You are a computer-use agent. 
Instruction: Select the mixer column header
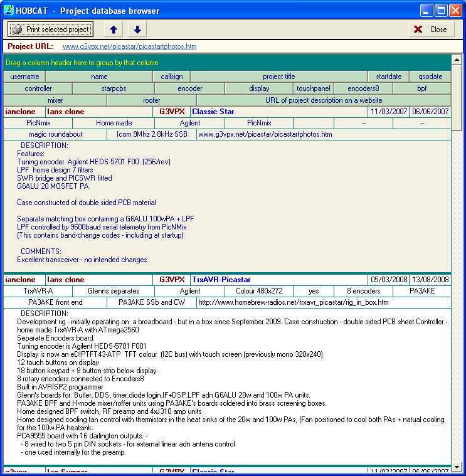(55, 100)
